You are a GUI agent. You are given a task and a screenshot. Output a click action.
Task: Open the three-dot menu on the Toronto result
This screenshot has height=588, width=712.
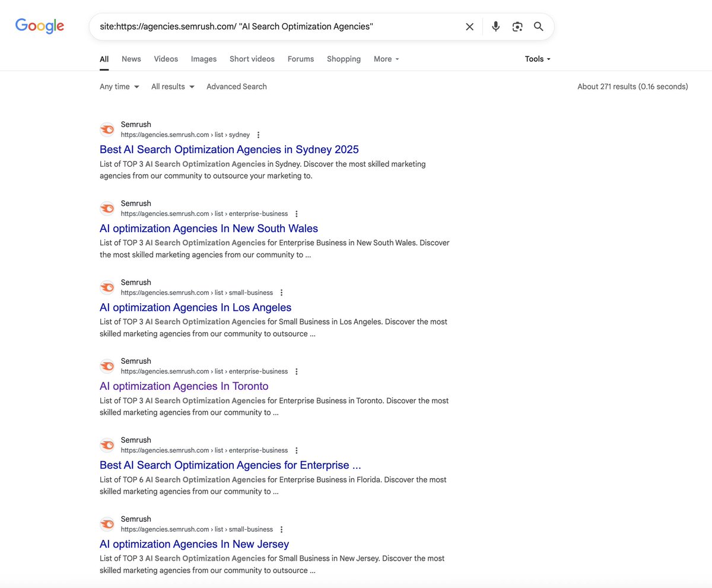[296, 371]
